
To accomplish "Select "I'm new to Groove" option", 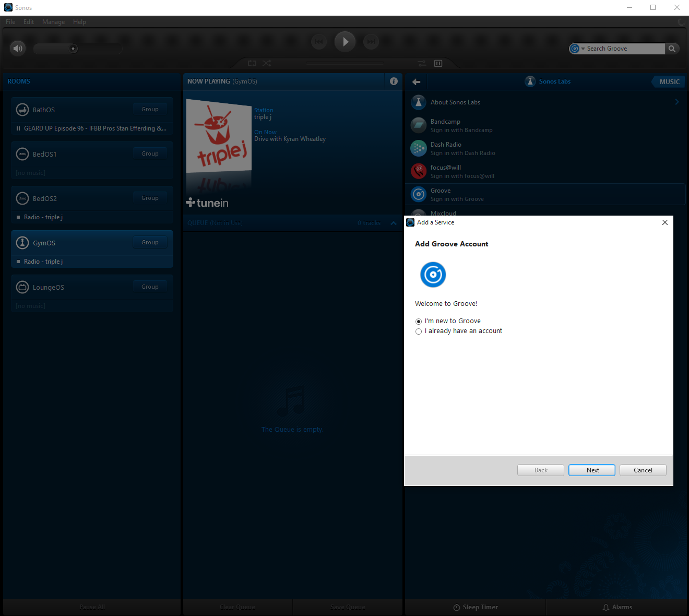I will 419,322.
